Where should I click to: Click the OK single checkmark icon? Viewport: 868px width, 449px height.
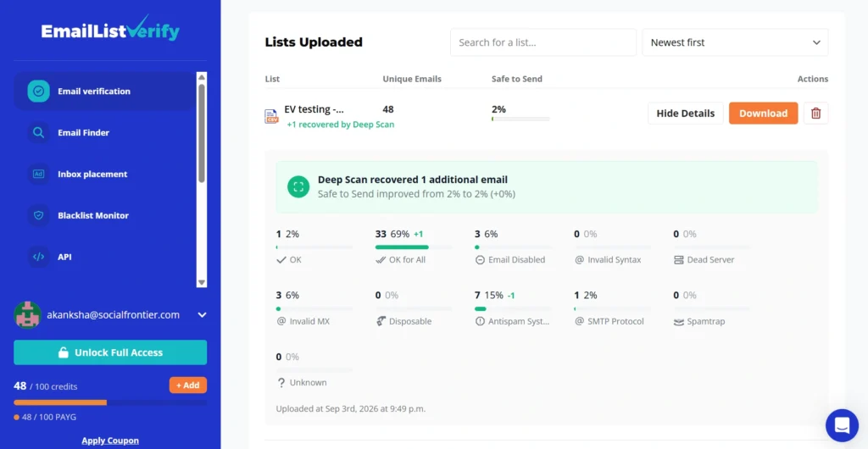click(x=281, y=260)
